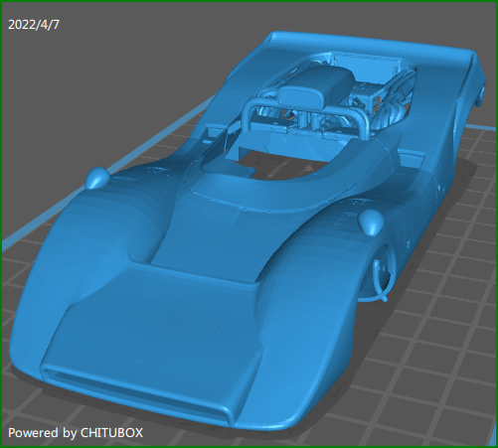Click the small circular cap on hood
Screen dimensions: 498x448
coord(138,368)
